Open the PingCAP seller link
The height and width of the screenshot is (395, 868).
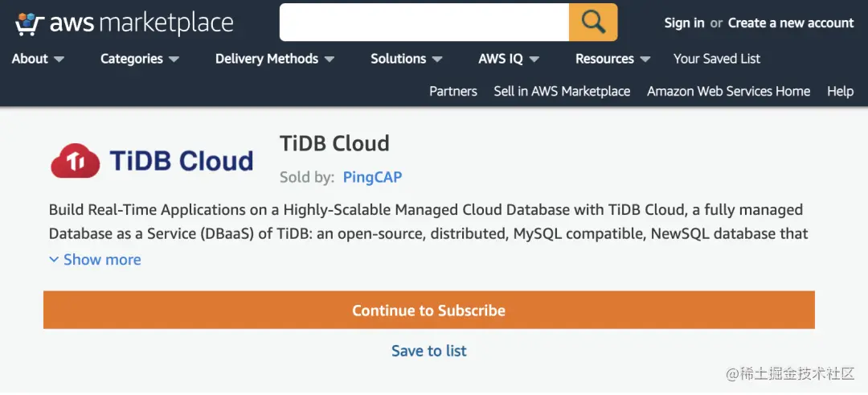[372, 177]
